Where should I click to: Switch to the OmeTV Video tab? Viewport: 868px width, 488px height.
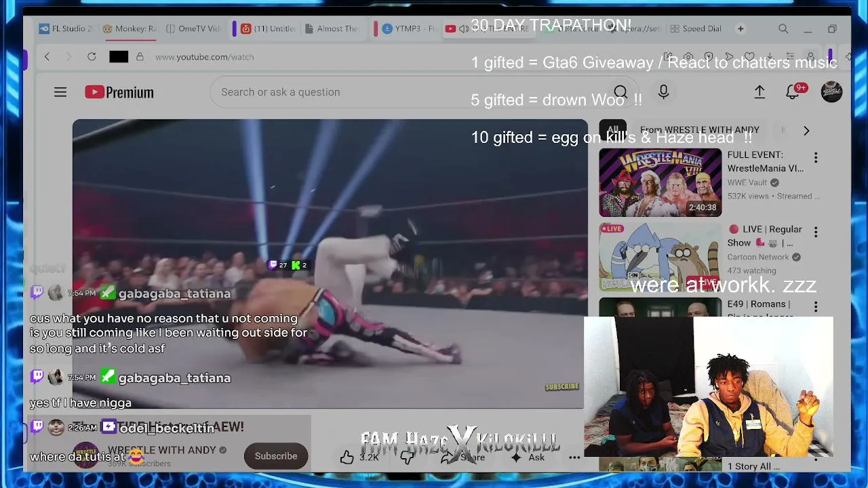point(193,28)
